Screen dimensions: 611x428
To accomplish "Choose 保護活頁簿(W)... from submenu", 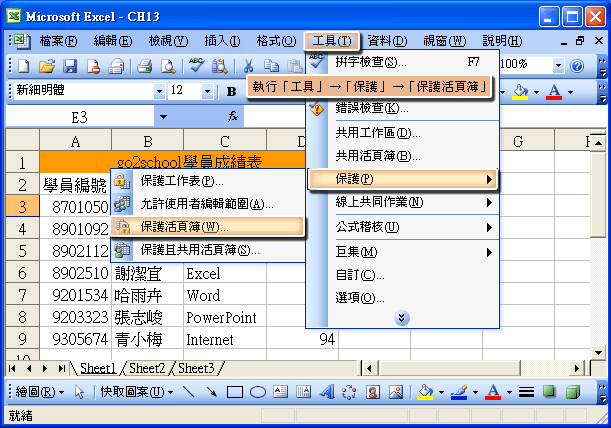I will tap(208, 227).
